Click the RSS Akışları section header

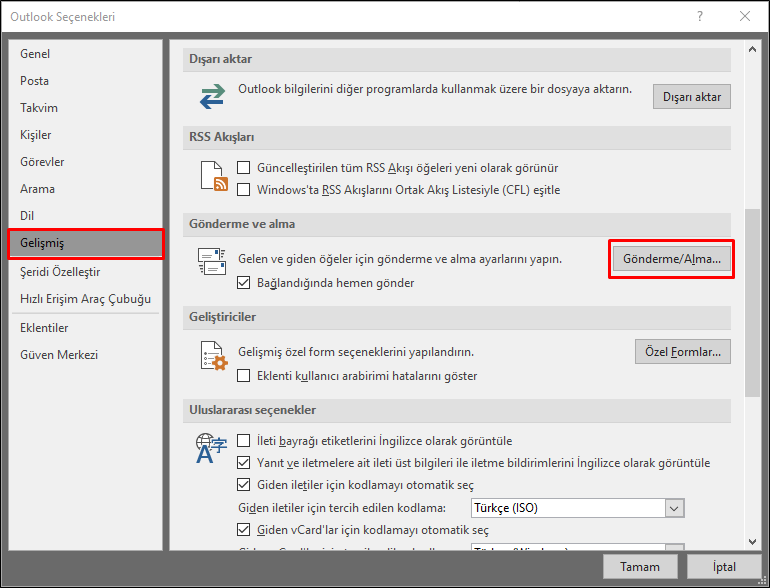457,137
